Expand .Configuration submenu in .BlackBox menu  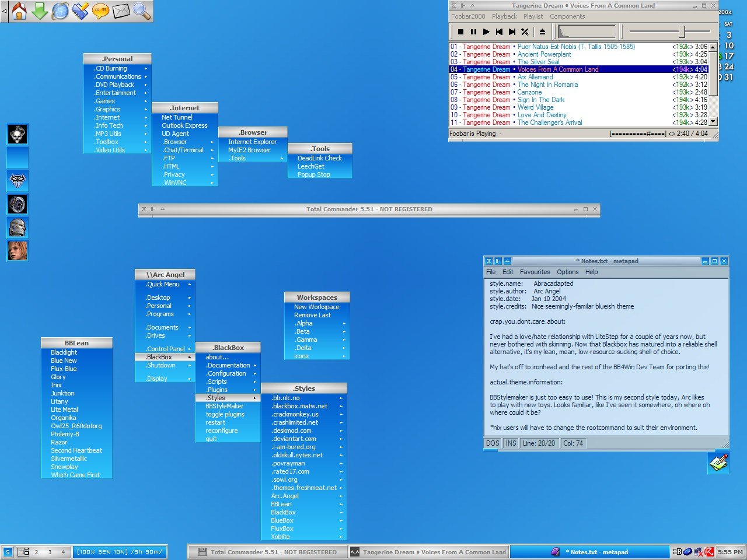coord(228,373)
